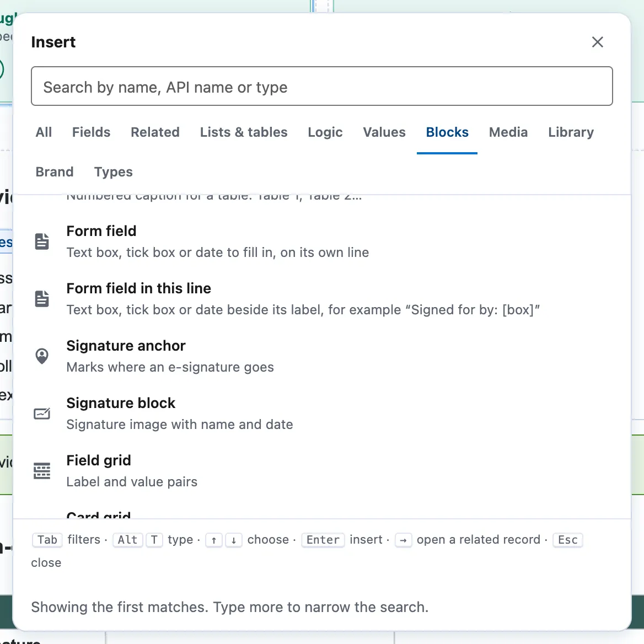
Task: Insert Form field in this line
Action: click(321, 299)
